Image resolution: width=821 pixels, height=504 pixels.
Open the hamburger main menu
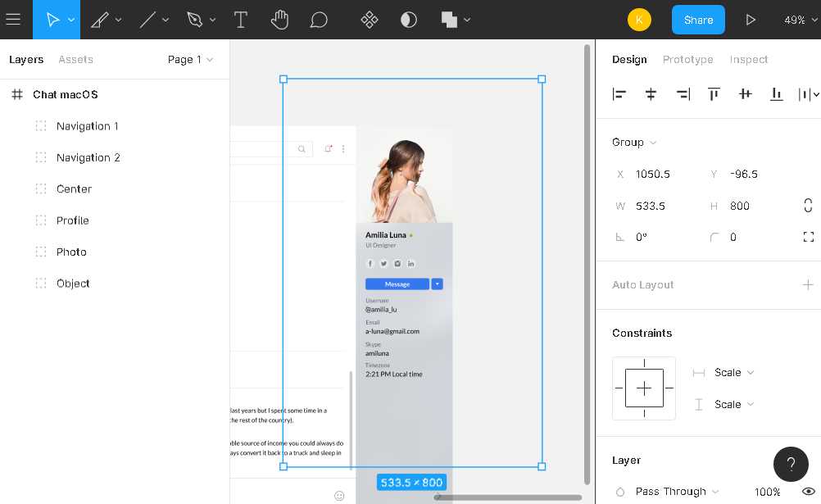tap(13, 20)
